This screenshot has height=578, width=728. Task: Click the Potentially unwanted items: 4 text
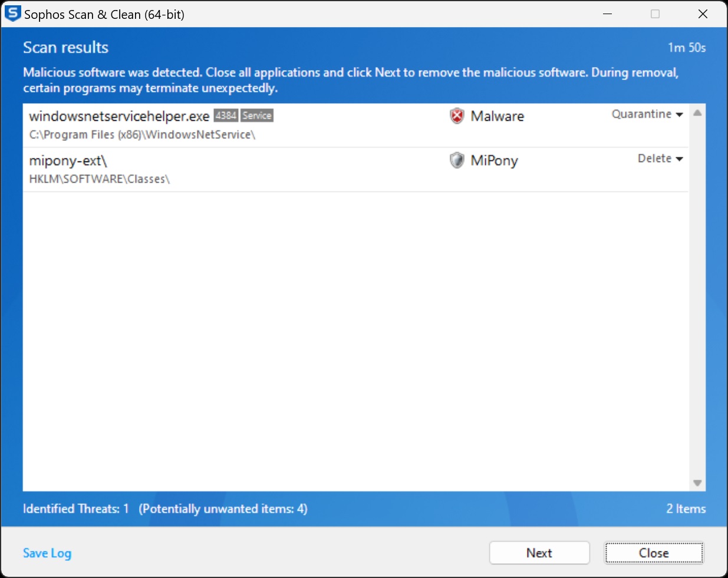click(x=223, y=508)
